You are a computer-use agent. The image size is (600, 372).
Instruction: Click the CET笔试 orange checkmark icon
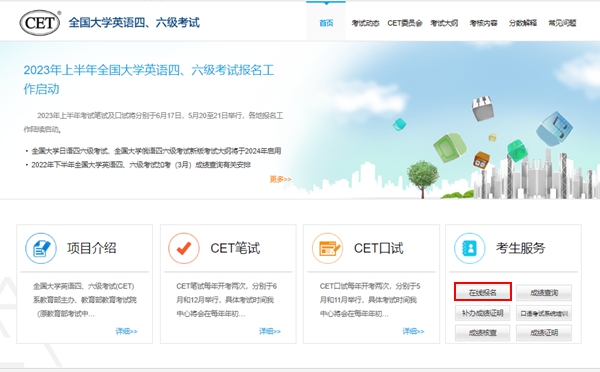(184, 248)
